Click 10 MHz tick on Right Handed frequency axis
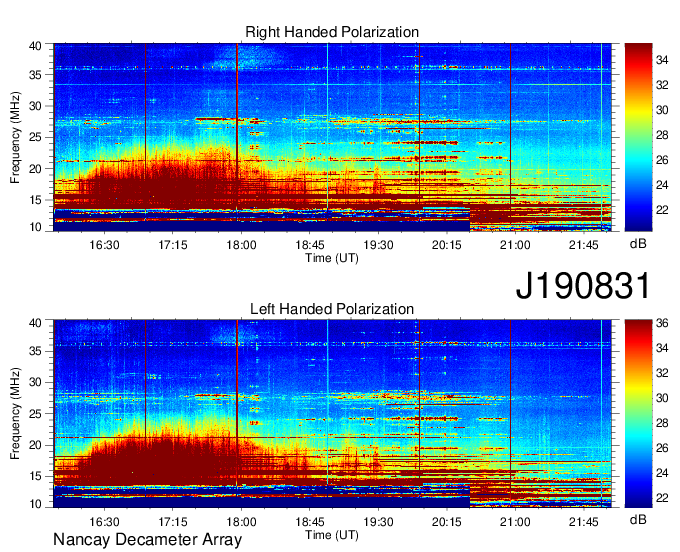The width and height of the screenshot is (680, 552). 35,227
